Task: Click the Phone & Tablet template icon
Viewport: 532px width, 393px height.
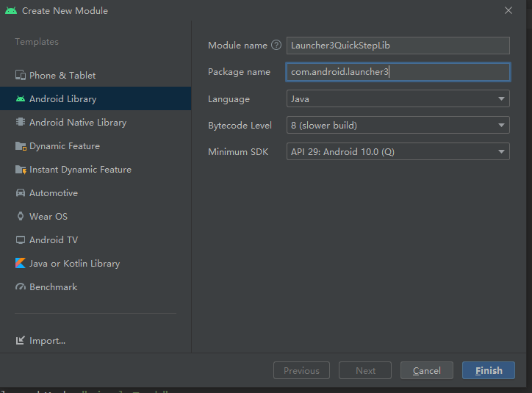Action: pos(21,75)
